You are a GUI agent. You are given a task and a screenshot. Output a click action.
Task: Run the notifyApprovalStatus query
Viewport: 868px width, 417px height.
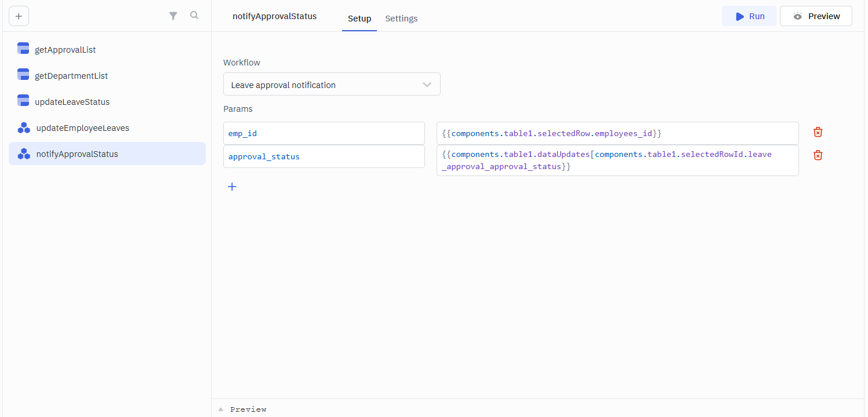pos(749,16)
